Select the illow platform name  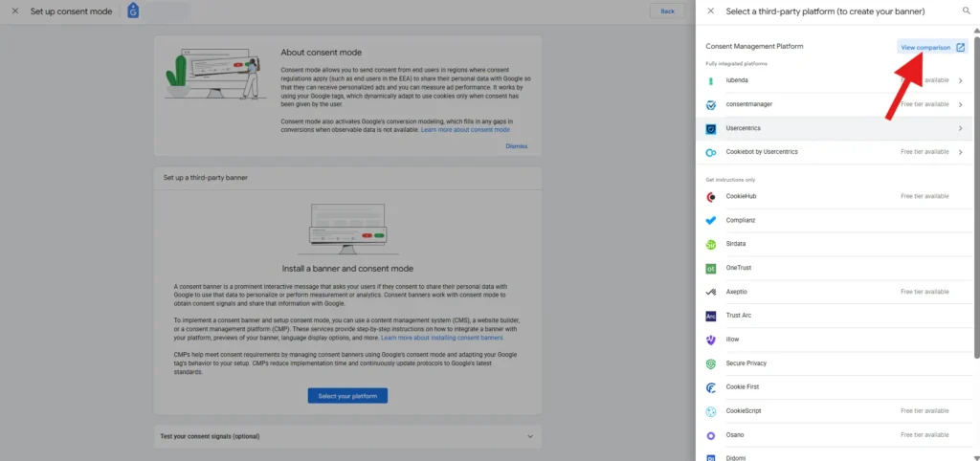coord(733,340)
